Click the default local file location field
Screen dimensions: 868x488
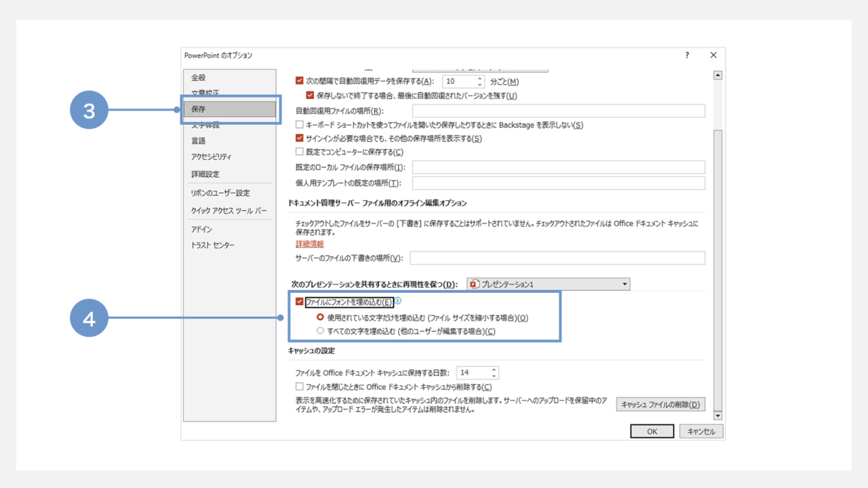tap(559, 167)
